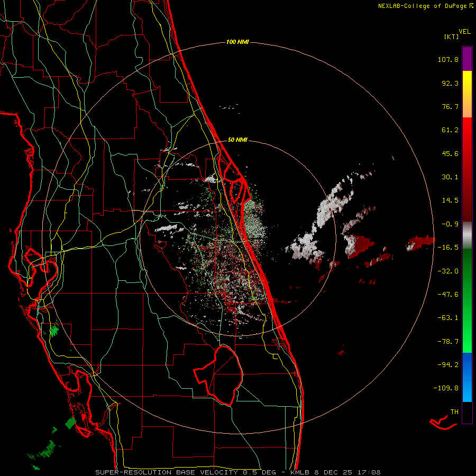The height and width of the screenshot is (476, 476).
Task: Click the VEL legend title
Action: point(464,32)
